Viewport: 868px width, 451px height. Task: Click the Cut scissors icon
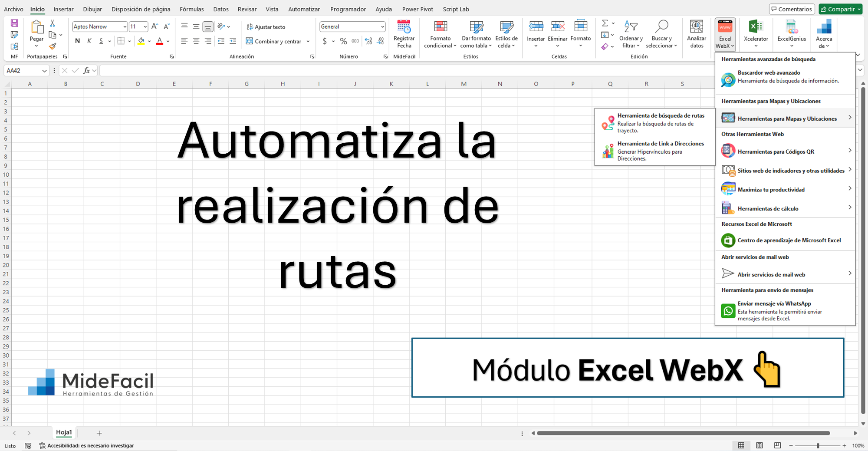(x=53, y=23)
